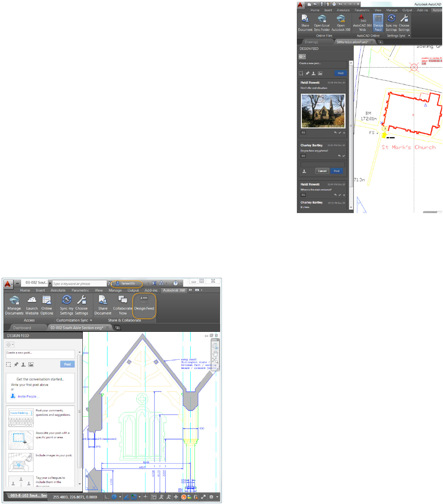
Task: Click Sync my Settings in Settings Sync panel
Action: (391, 23)
